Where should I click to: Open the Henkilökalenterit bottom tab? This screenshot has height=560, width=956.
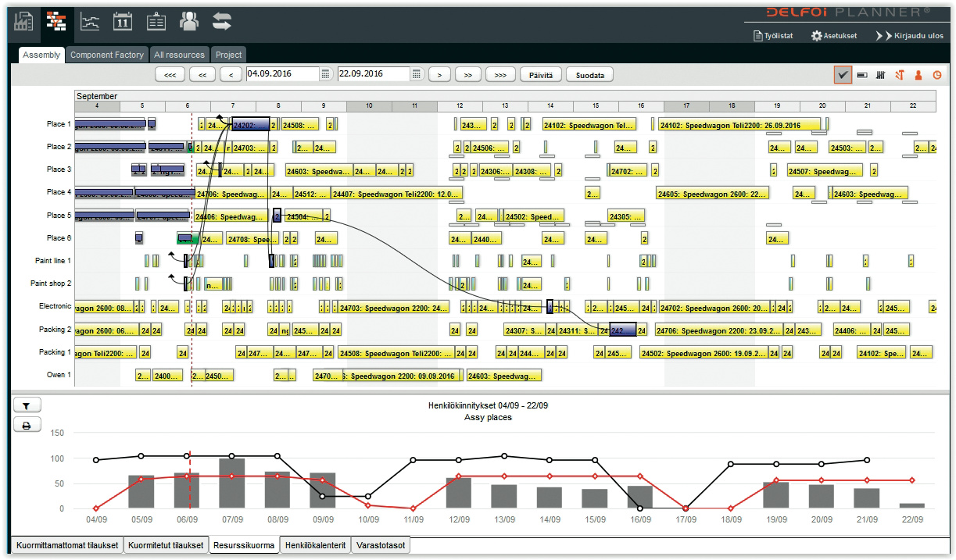pyautogui.click(x=316, y=545)
